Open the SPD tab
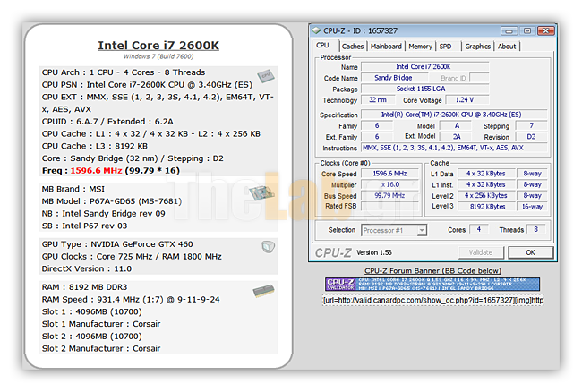The image size is (582, 392). 445,47
